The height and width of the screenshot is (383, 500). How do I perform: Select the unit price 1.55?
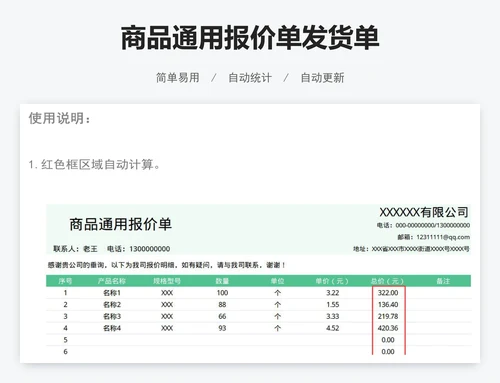pyautogui.click(x=333, y=304)
